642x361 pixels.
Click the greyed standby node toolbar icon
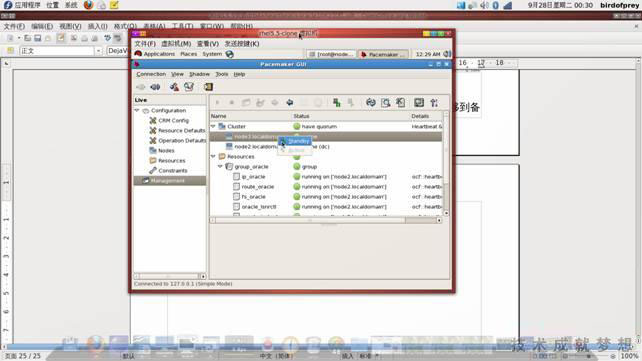tap(350, 102)
